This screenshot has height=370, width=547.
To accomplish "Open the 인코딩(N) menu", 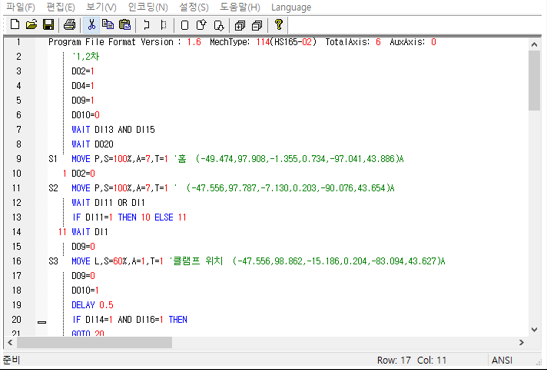I will 148,7.
